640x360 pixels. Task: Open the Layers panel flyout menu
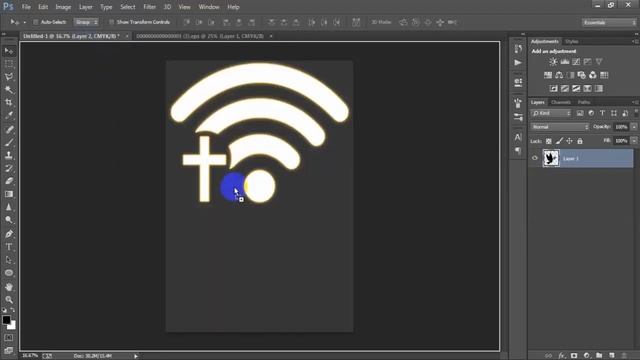click(x=635, y=102)
